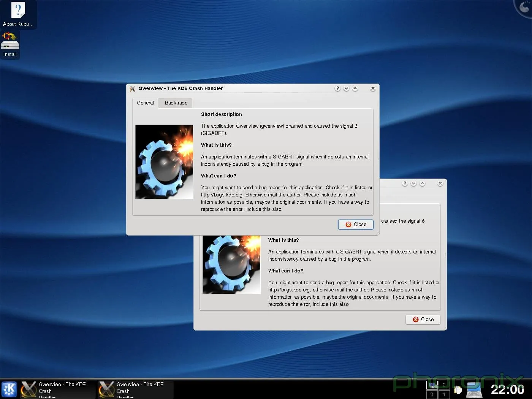Select the General tab in front dialog
532x399 pixels.
tap(145, 103)
